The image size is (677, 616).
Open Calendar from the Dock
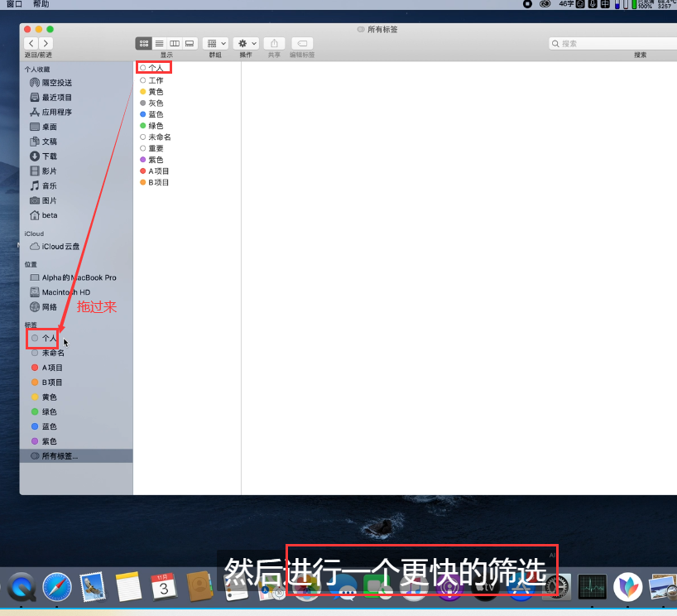point(164,587)
